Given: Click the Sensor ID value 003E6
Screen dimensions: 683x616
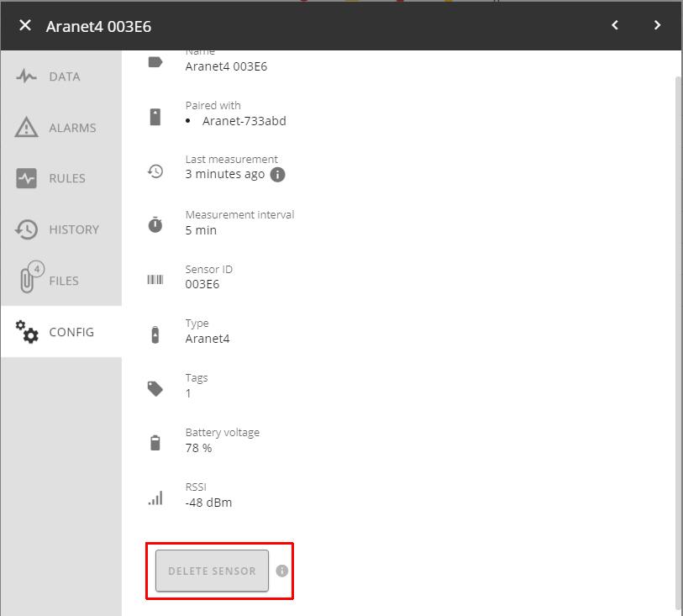Looking at the screenshot, I should [x=202, y=285].
